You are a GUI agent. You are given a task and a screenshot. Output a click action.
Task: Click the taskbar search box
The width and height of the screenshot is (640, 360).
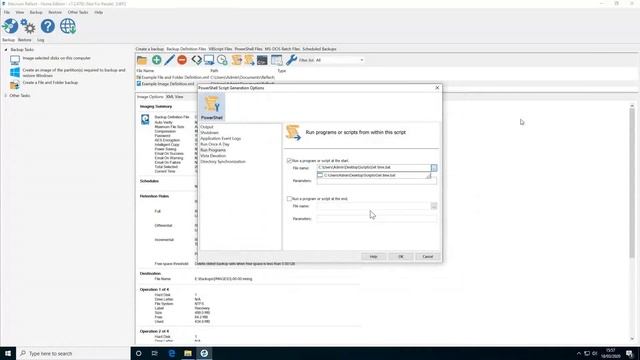tap(73, 353)
